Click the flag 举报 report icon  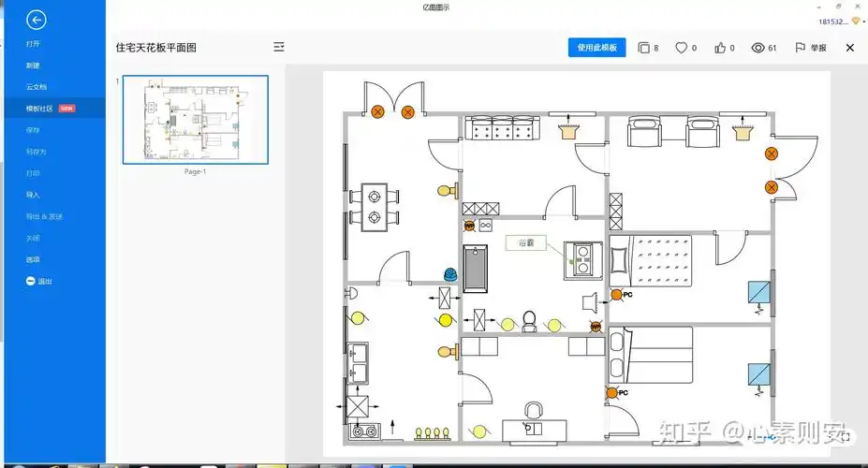[x=801, y=48]
